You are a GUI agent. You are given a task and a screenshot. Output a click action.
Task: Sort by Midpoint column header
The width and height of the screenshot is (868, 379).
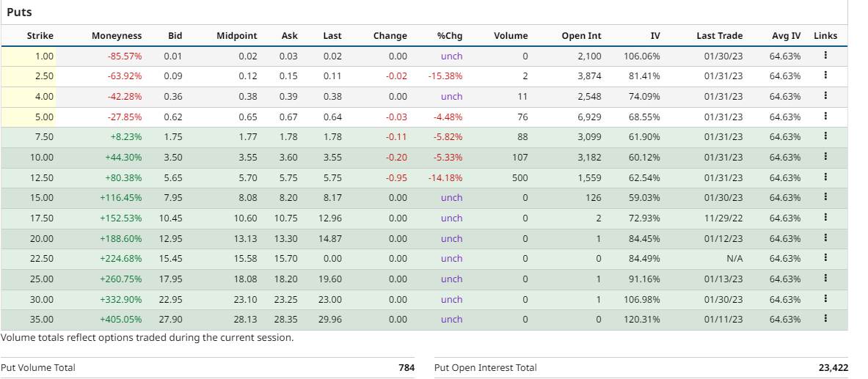pos(237,36)
